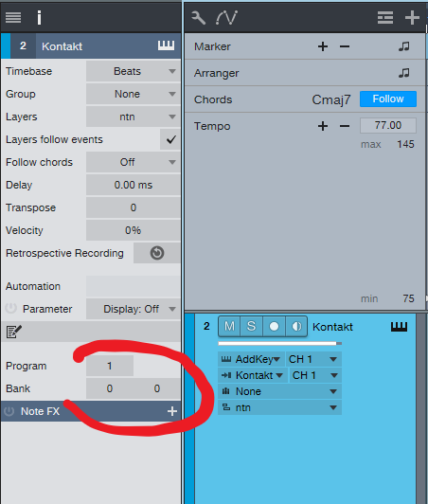The image size is (428, 504).
Task: Solo the Kontakt track
Action: coord(251,327)
